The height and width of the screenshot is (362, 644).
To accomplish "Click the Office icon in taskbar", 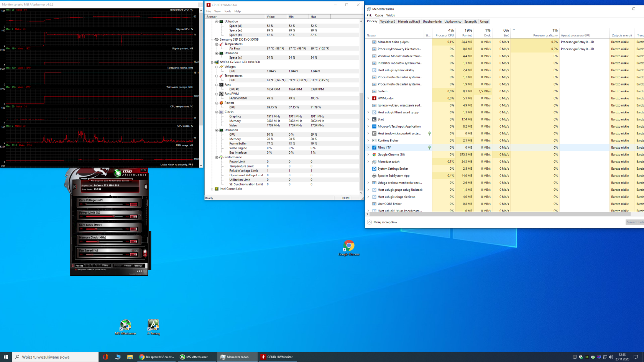I will coord(105,357).
